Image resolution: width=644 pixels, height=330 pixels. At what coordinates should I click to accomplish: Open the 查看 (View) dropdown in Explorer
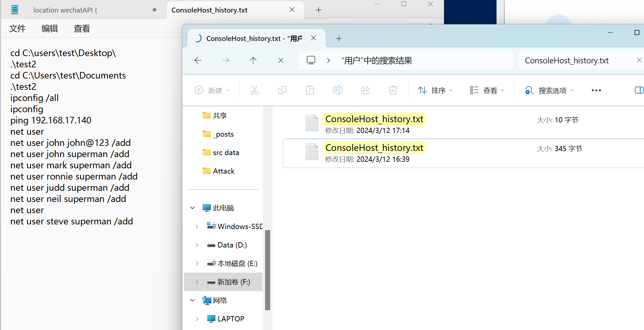pos(487,90)
